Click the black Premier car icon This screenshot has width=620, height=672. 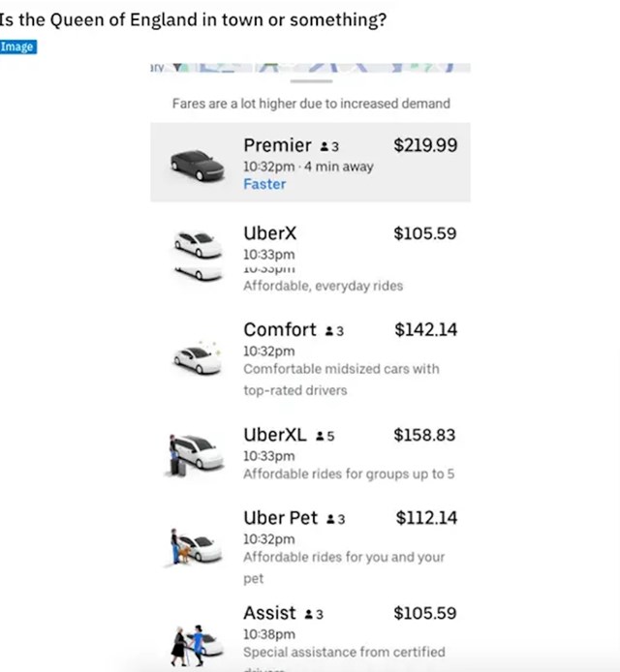(198, 165)
